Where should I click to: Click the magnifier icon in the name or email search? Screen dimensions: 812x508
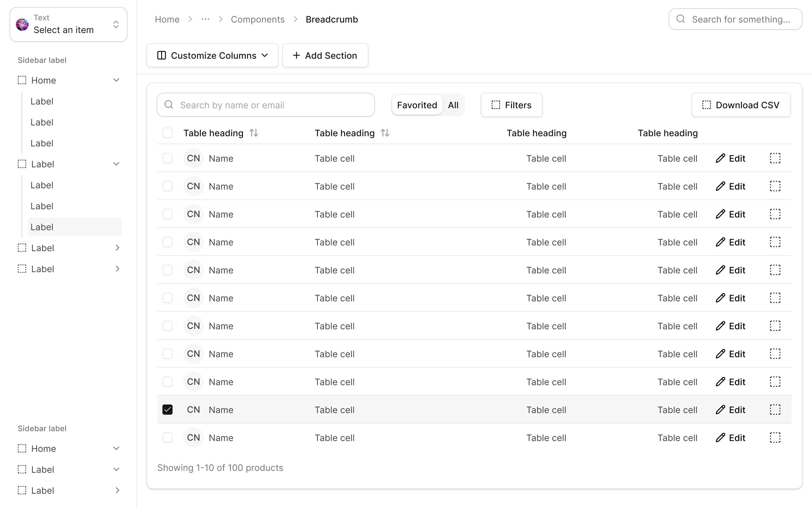click(169, 105)
